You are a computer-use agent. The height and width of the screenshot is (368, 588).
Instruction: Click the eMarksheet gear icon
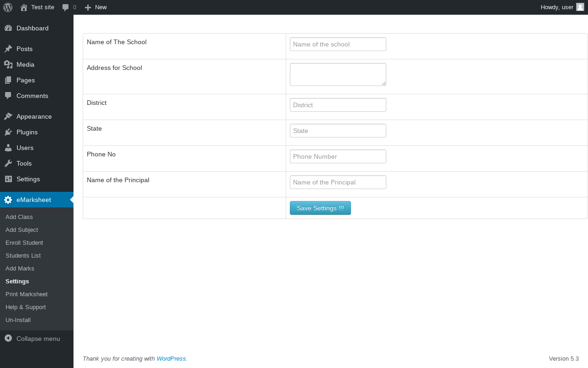click(8, 200)
